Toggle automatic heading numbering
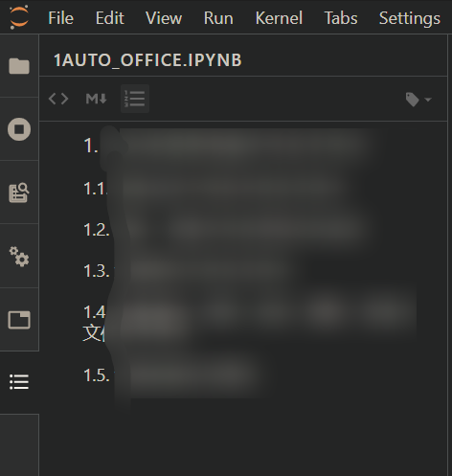452x476 pixels. 135,99
